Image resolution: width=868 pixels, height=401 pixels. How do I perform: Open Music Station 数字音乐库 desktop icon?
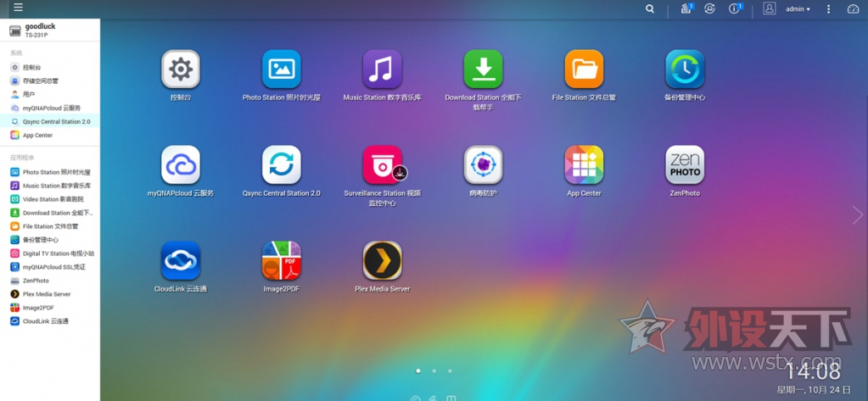pos(382,70)
